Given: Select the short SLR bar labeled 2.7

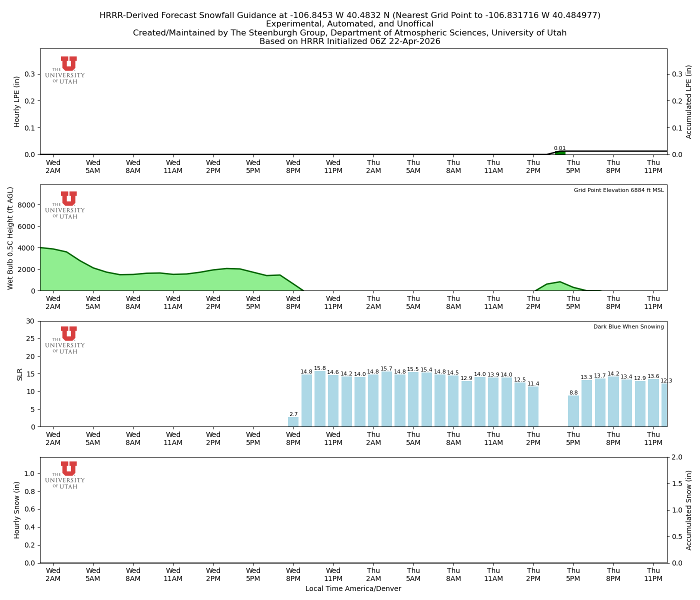Looking at the screenshot, I should [x=293, y=422].
